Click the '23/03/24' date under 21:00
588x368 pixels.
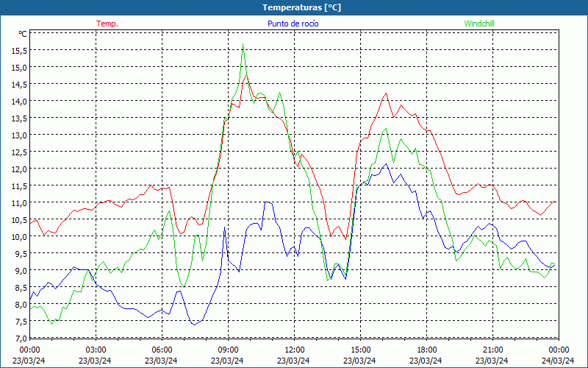[x=492, y=361]
